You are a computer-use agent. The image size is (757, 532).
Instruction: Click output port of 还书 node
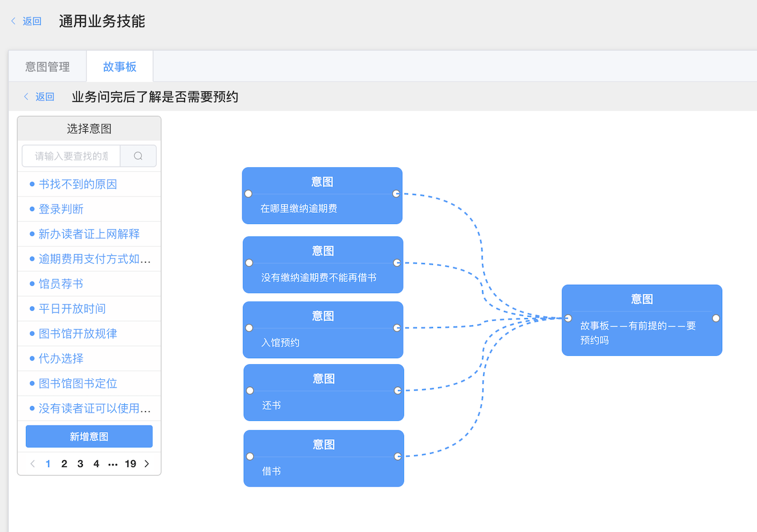pyautogui.click(x=397, y=391)
